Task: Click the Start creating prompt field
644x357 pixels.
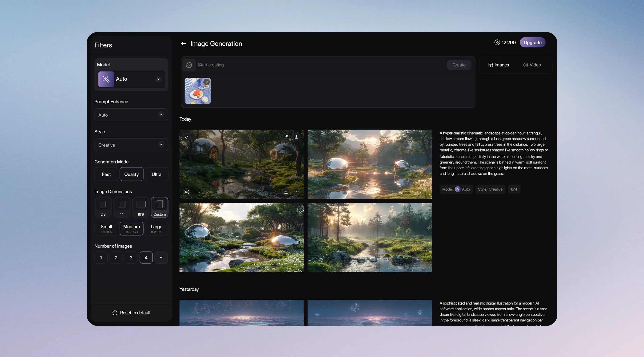Action: pyautogui.click(x=321, y=65)
